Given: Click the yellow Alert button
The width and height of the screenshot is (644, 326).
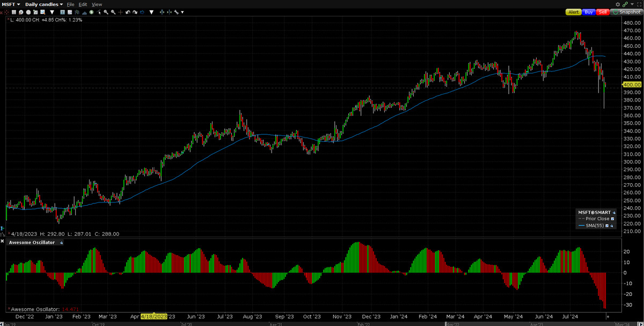Looking at the screenshot, I should (573, 12).
